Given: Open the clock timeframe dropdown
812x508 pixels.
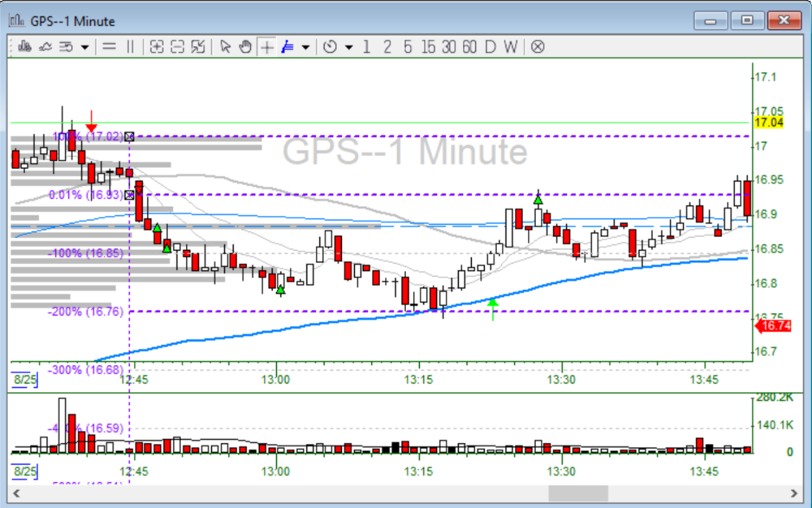Looking at the screenshot, I should click(x=348, y=47).
